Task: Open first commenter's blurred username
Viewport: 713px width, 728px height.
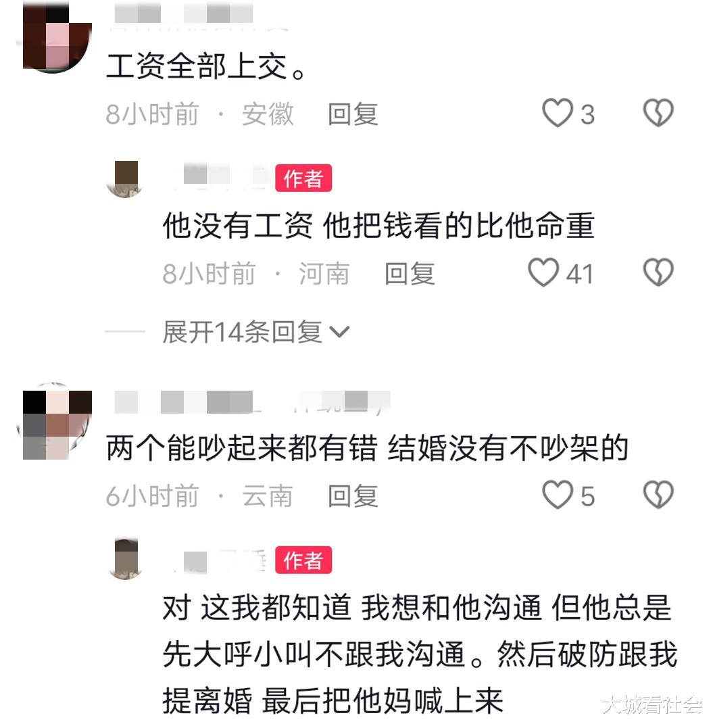Action: (x=183, y=13)
